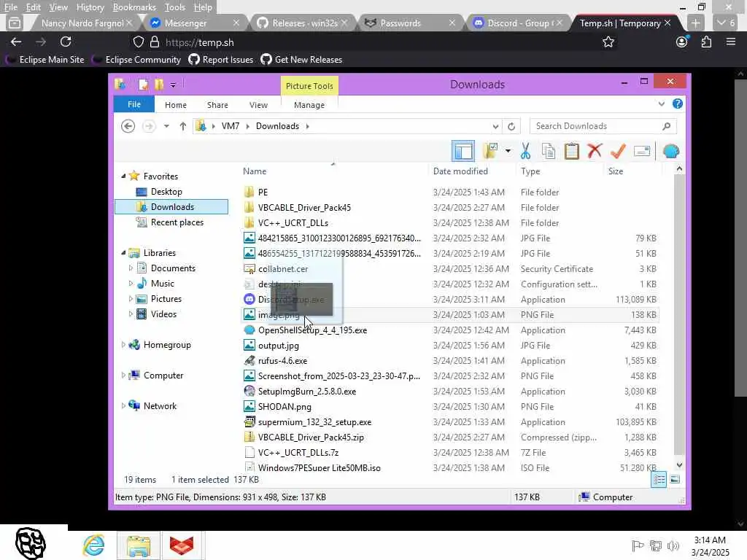
Task: Click the Paste clipboard icon
Action: [571, 151]
